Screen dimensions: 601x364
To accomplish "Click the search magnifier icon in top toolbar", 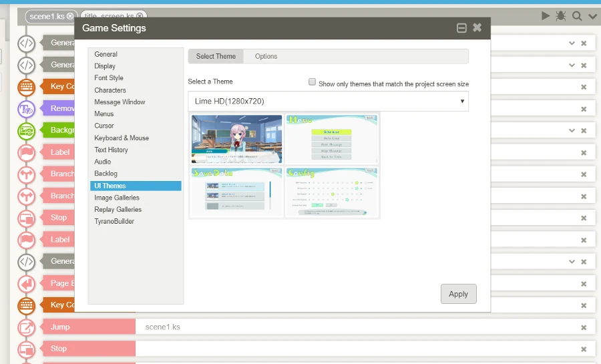I will pos(577,15).
